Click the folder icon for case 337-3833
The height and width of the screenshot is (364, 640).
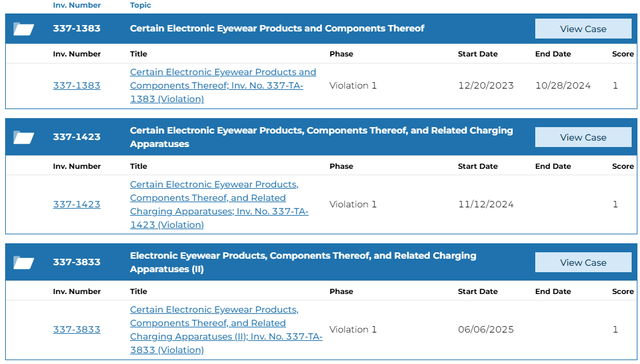(x=23, y=263)
